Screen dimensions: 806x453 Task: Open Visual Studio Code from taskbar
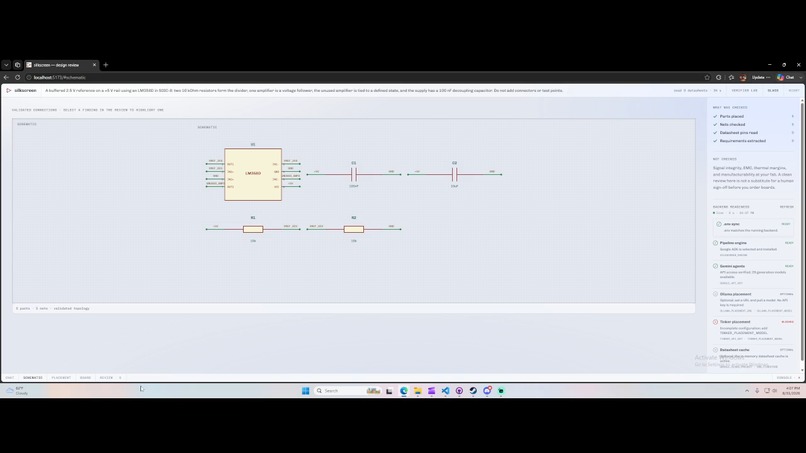tap(446, 391)
